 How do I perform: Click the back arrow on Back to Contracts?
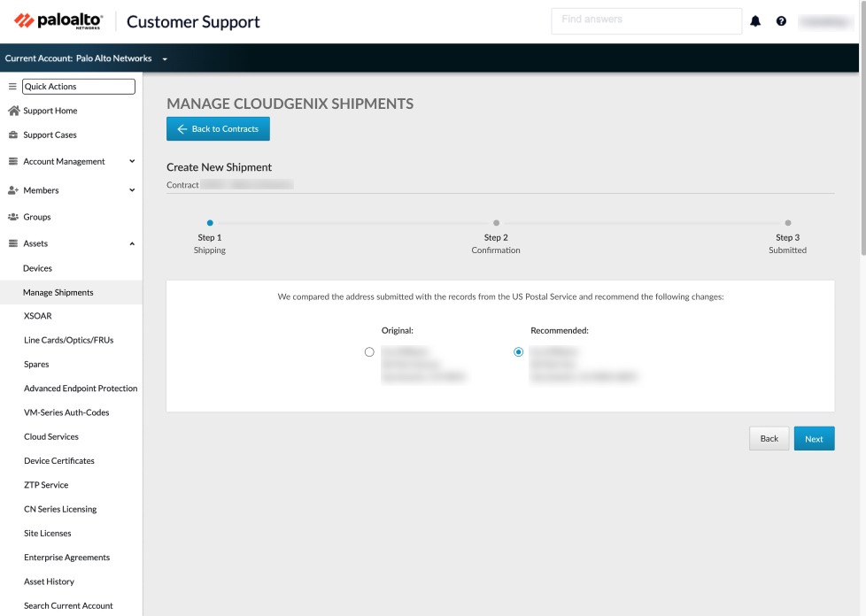click(x=182, y=128)
